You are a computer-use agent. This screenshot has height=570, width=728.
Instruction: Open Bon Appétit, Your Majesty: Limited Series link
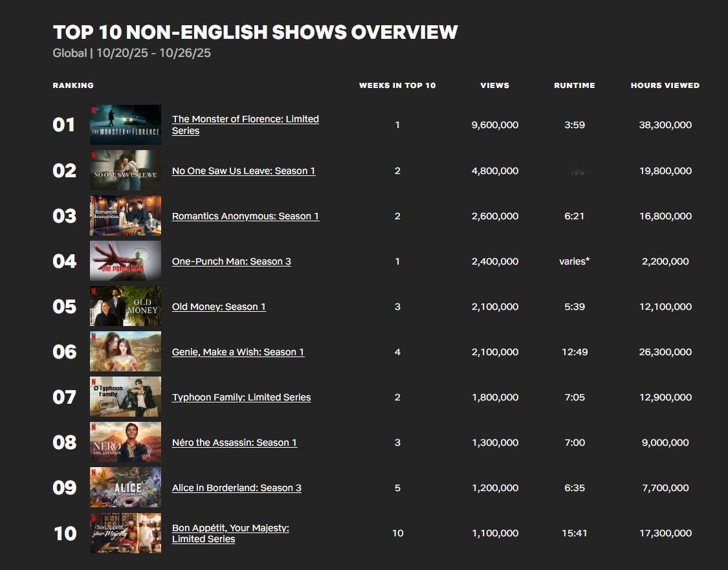230,533
